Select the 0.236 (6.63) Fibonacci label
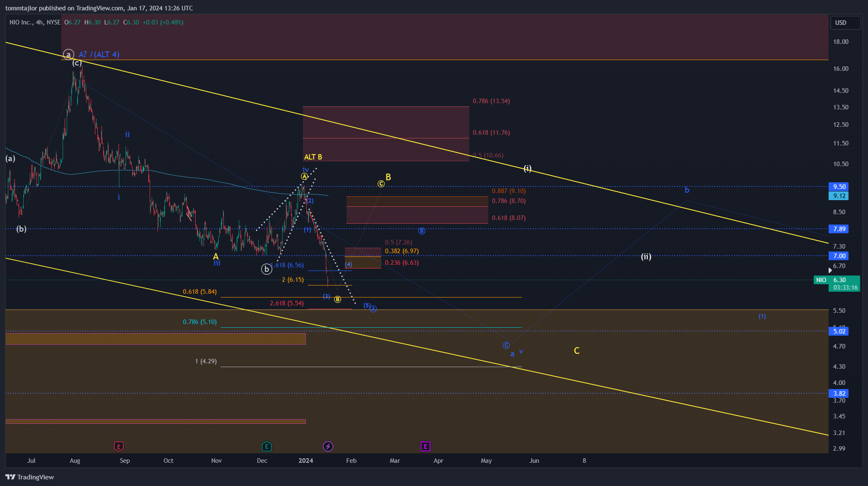 click(402, 263)
